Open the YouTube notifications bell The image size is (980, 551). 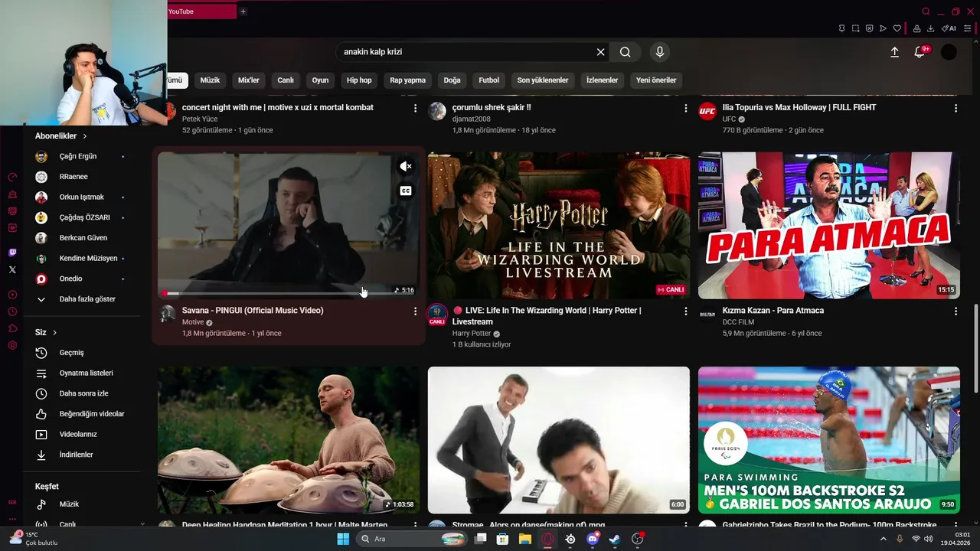click(x=920, y=52)
